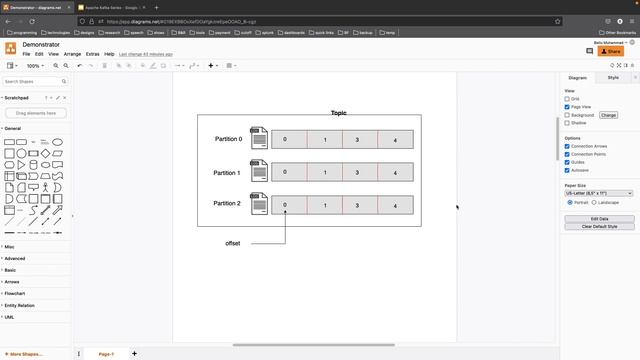This screenshot has width=640, height=360.
Task: Collapse the Scratchpad section
Action: [15, 98]
